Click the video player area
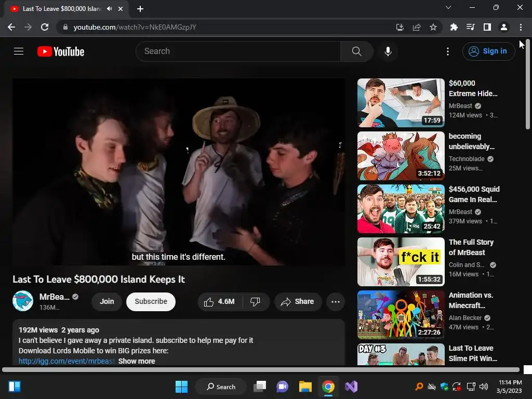The image size is (532, 399). 179,171
